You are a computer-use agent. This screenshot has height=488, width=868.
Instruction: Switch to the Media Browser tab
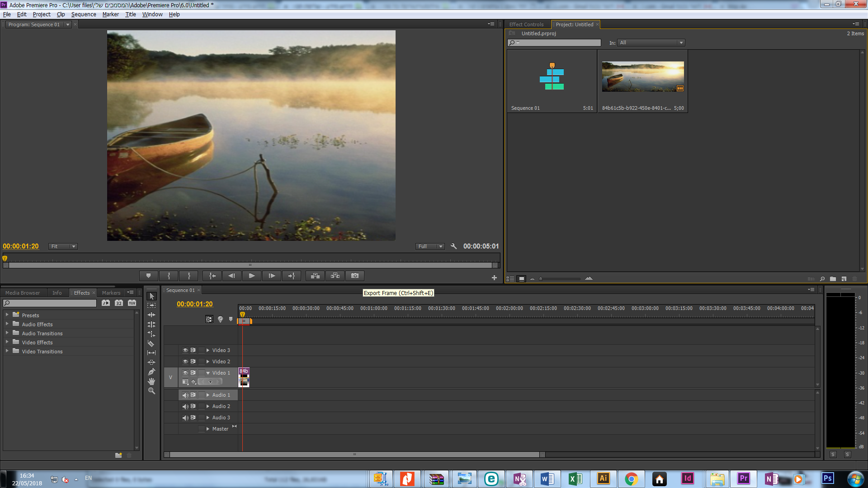click(23, 293)
